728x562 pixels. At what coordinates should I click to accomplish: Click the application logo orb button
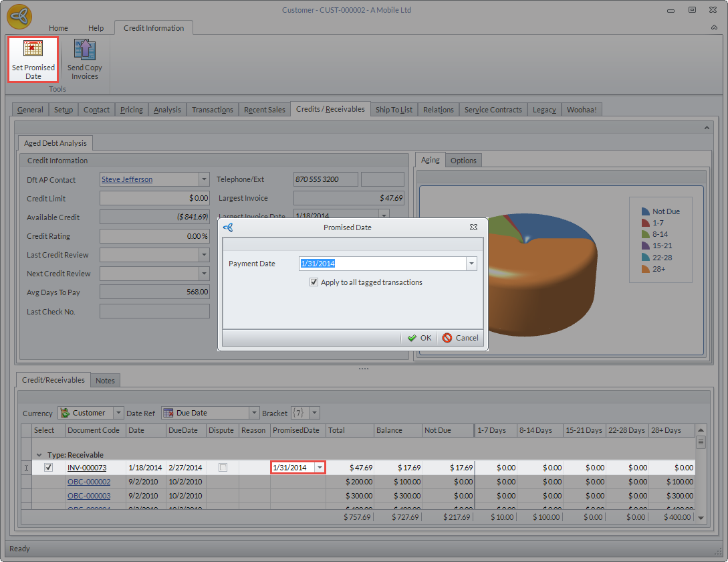[x=19, y=18]
